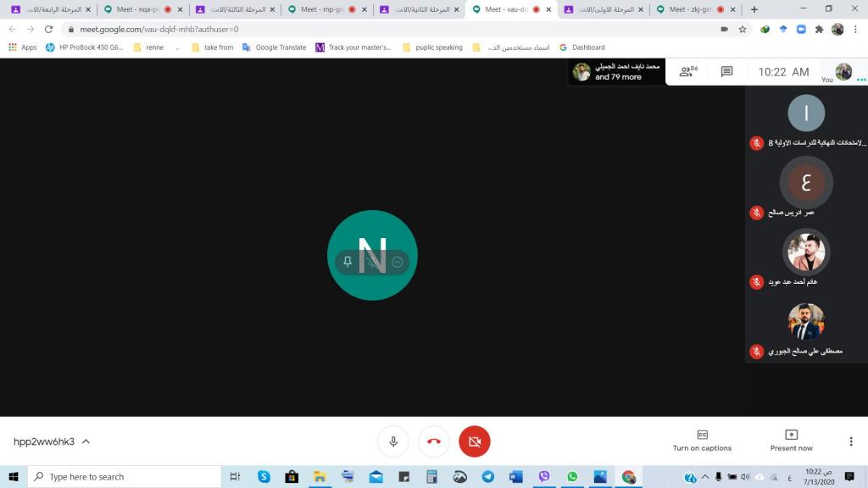Hang up with the red leave call button

(434, 441)
